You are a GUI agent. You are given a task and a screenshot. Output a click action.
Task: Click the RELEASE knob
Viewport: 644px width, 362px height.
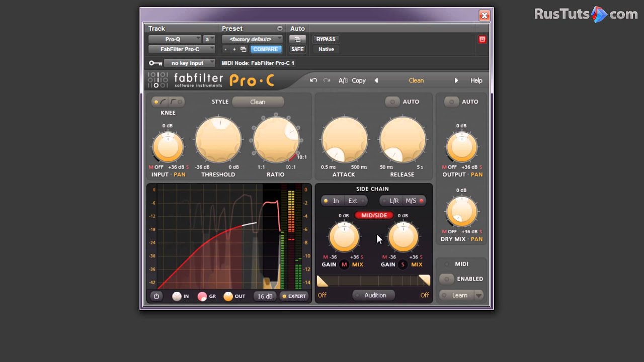coord(403,140)
